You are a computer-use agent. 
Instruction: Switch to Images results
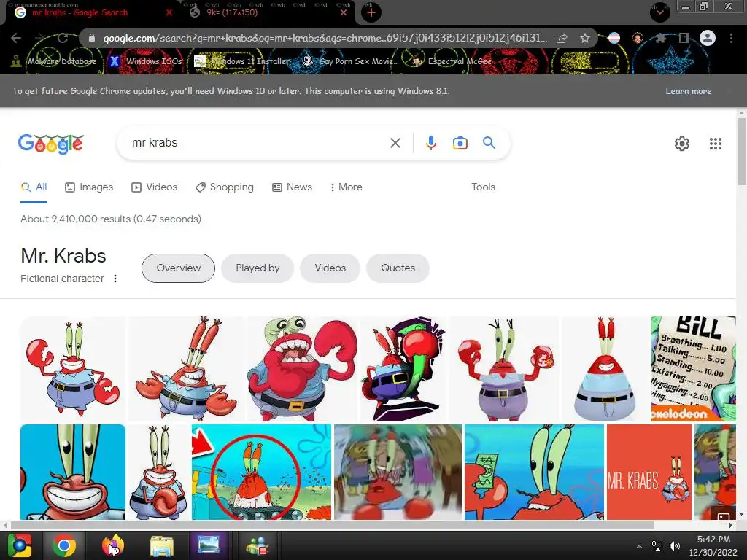pos(89,187)
